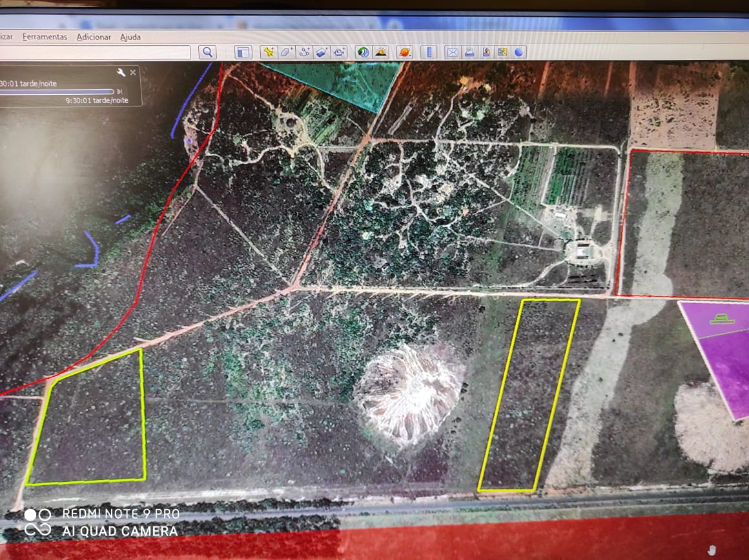This screenshot has height=560, width=749.
Task: Open the Ferramentas menu
Action: click(x=45, y=37)
